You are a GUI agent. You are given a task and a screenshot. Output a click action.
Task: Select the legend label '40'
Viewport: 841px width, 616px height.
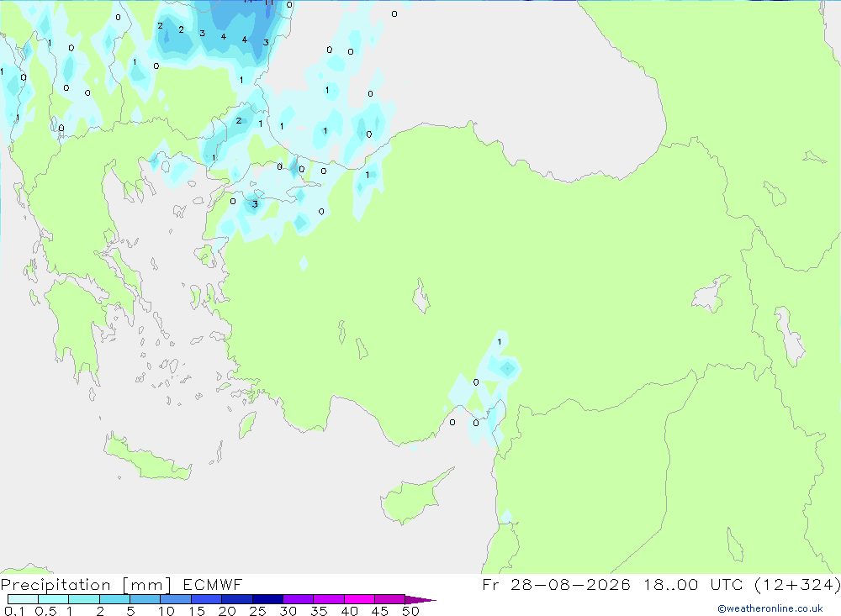[349, 611]
